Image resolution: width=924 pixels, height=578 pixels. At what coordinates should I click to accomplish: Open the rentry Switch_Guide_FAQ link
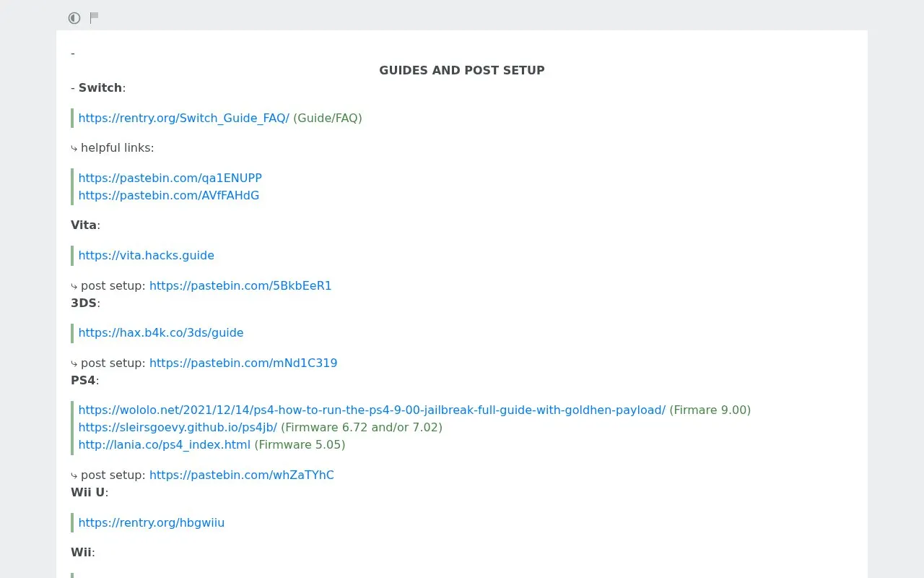[x=183, y=118]
